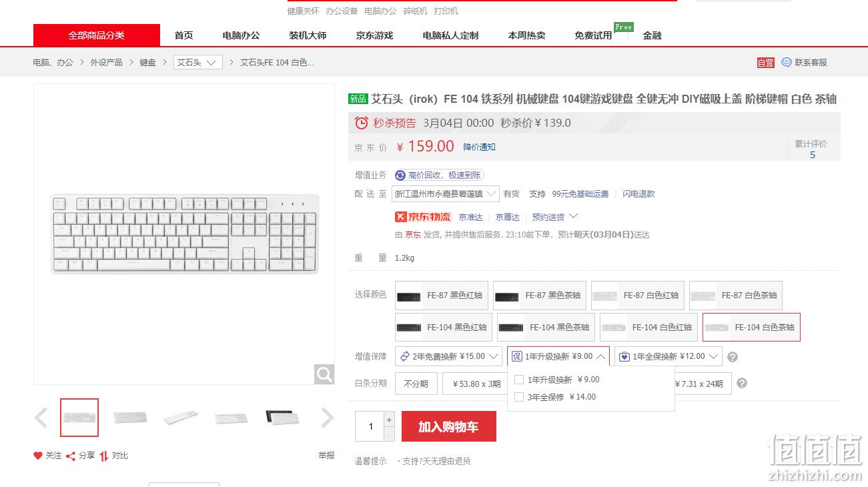Click the 京准达 link

470,217
